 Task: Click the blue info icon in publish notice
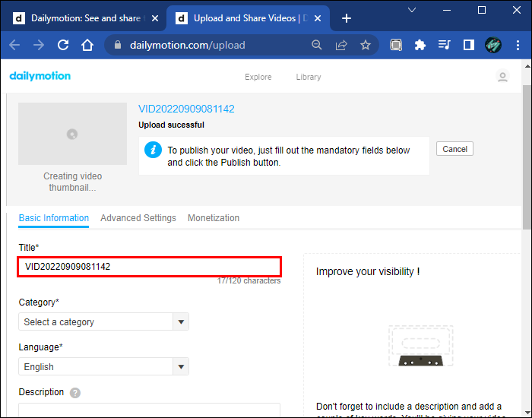153,150
